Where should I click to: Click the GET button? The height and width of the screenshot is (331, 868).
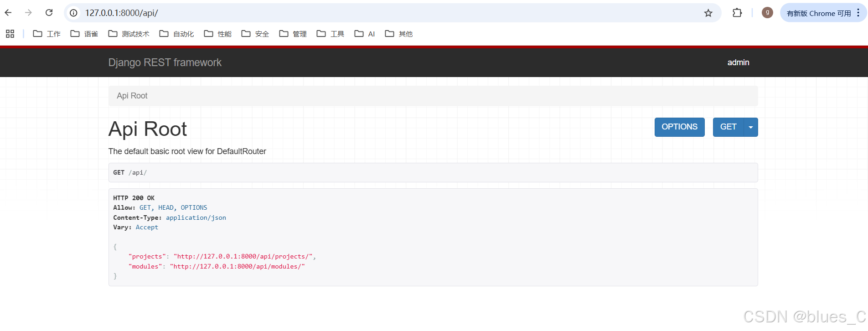(x=728, y=127)
